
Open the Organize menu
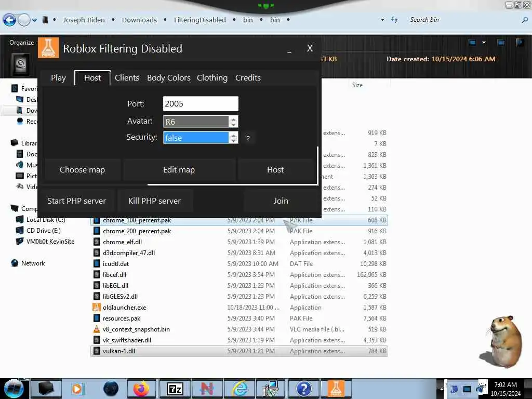click(x=21, y=43)
